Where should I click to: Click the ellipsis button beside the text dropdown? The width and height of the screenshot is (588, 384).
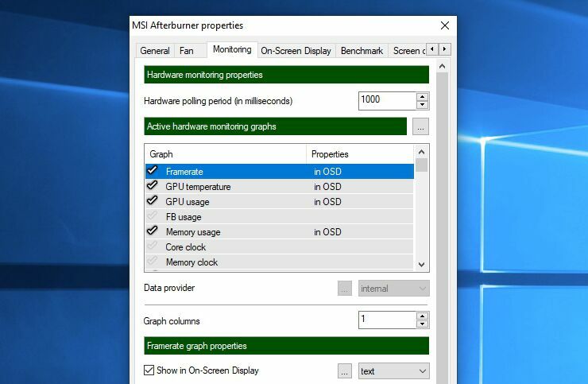click(x=345, y=370)
